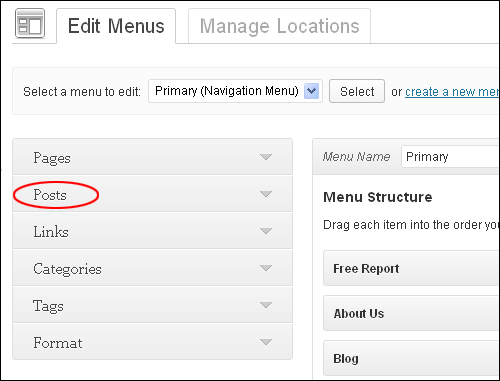Open the create a new menu link

tap(452, 92)
